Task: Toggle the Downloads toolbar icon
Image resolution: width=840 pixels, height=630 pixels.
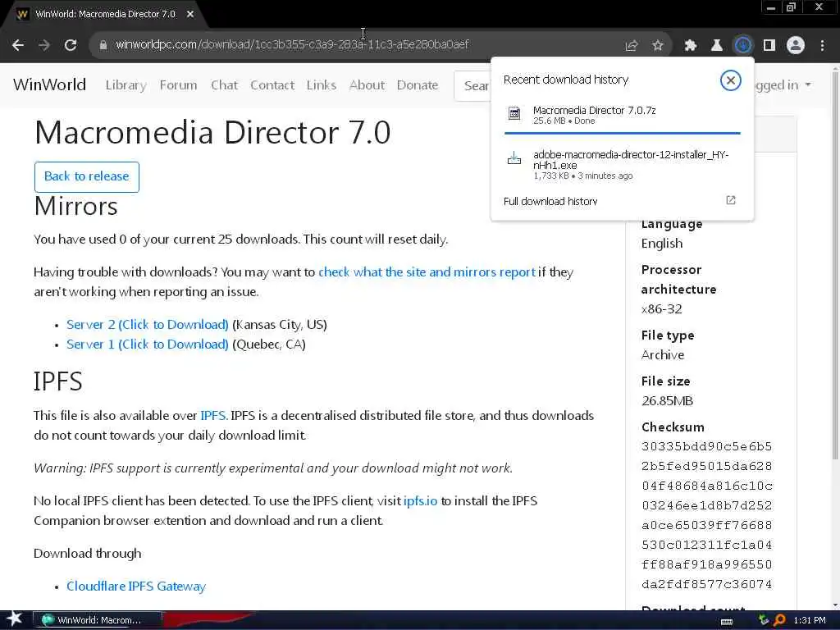Action: pyautogui.click(x=743, y=46)
